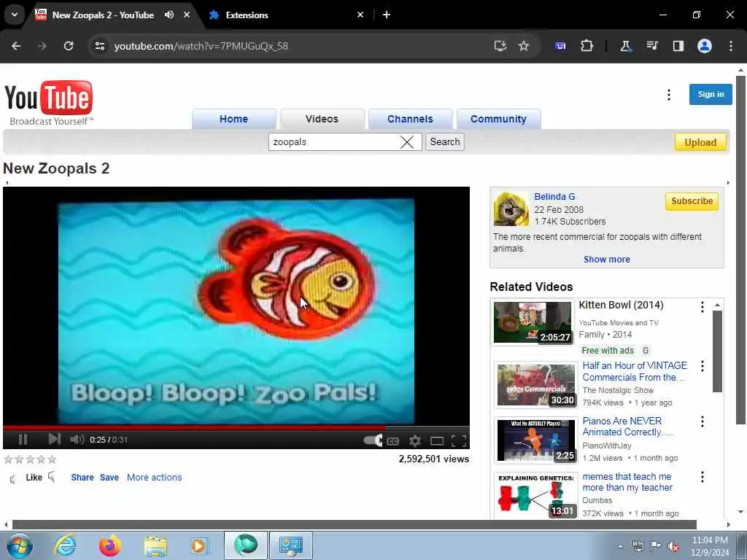The height and width of the screenshot is (560, 747).
Task: Clear the zoopals search text
Action: click(407, 142)
